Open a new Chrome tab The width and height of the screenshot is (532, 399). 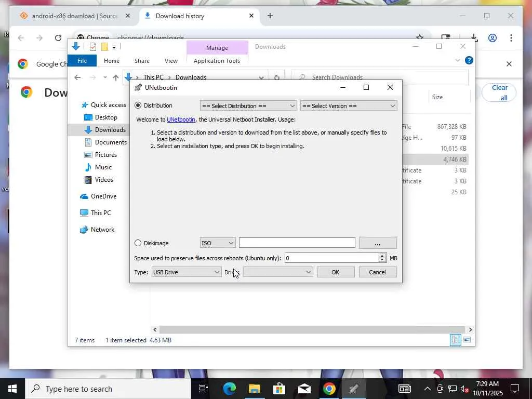tap(270, 16)
